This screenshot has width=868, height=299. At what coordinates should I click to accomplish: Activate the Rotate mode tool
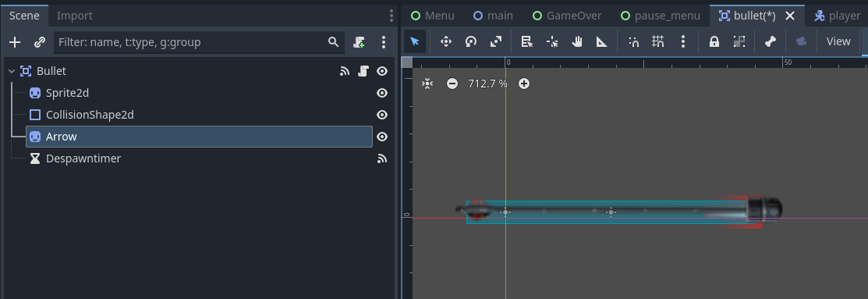pos(471,41)
